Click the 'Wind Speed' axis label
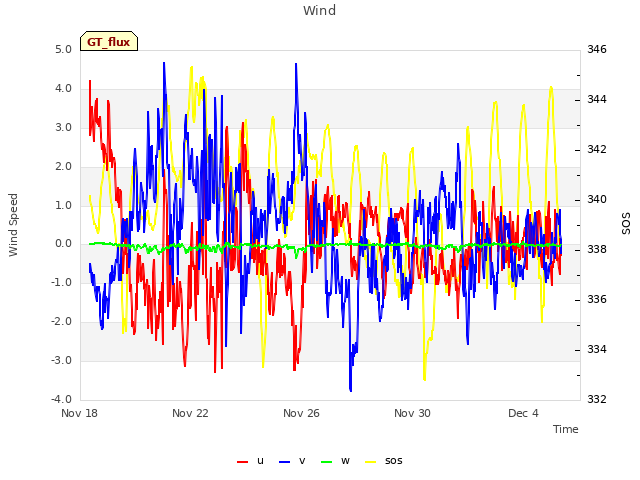Screen dimensions: 640x480 13,225
